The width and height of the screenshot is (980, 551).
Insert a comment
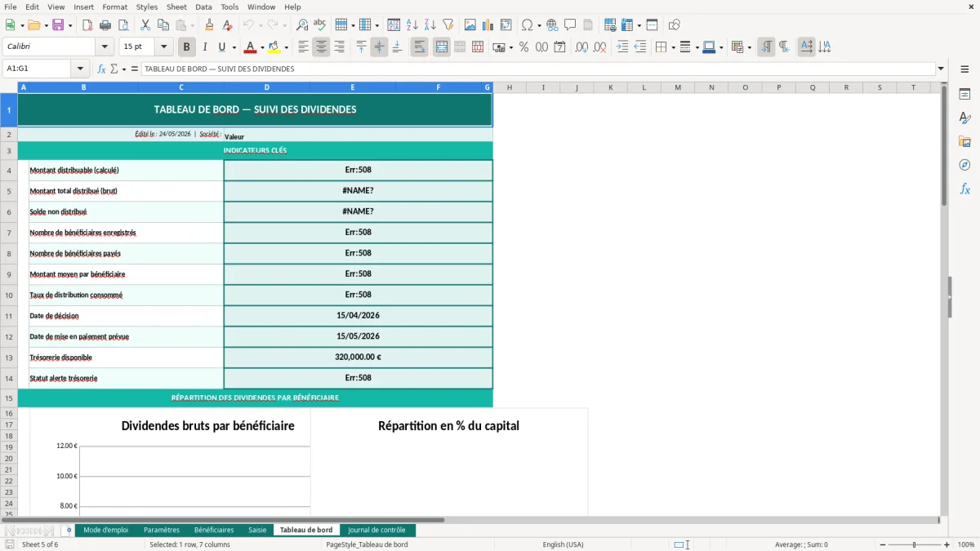click(x=570, y=25)
